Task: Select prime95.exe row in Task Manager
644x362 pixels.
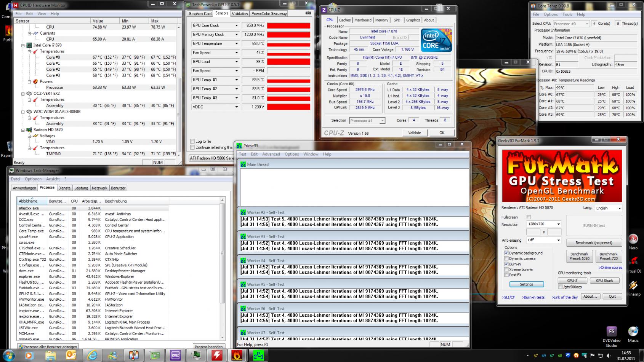Action: click(x=93, y=339)
